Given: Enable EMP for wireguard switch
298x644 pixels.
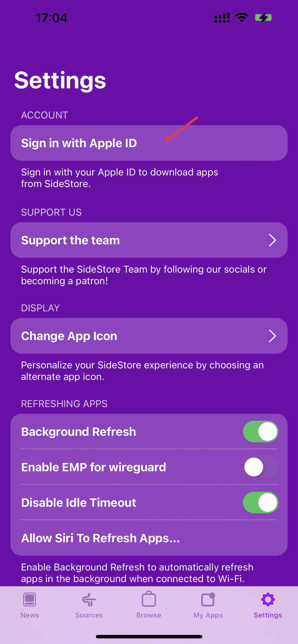Looking at the screenshot, I should (x=260, y=467).
